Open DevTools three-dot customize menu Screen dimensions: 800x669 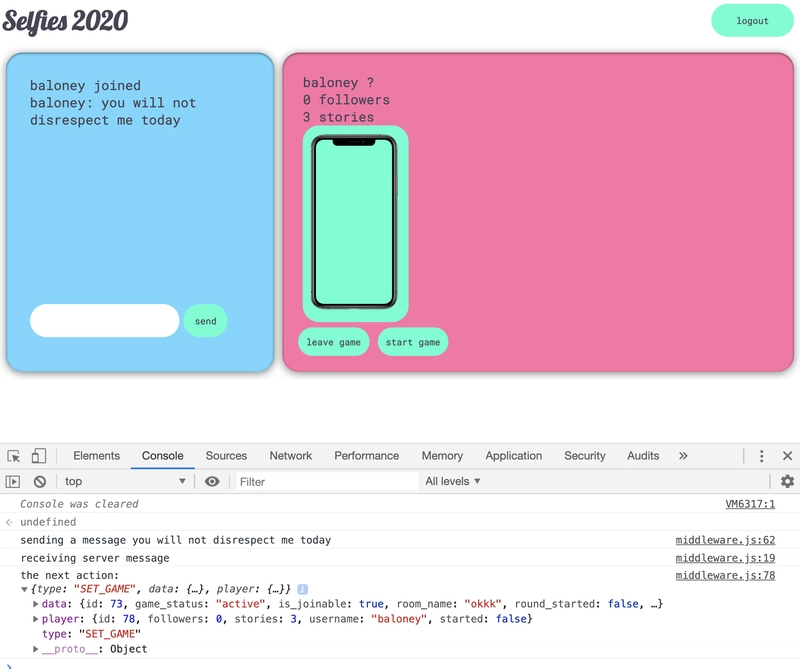761,456
